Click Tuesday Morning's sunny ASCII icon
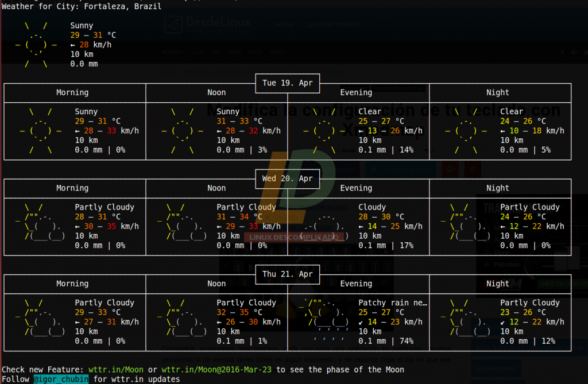Image resolution: width=588 pixels, height=384 pixels. 40,131
